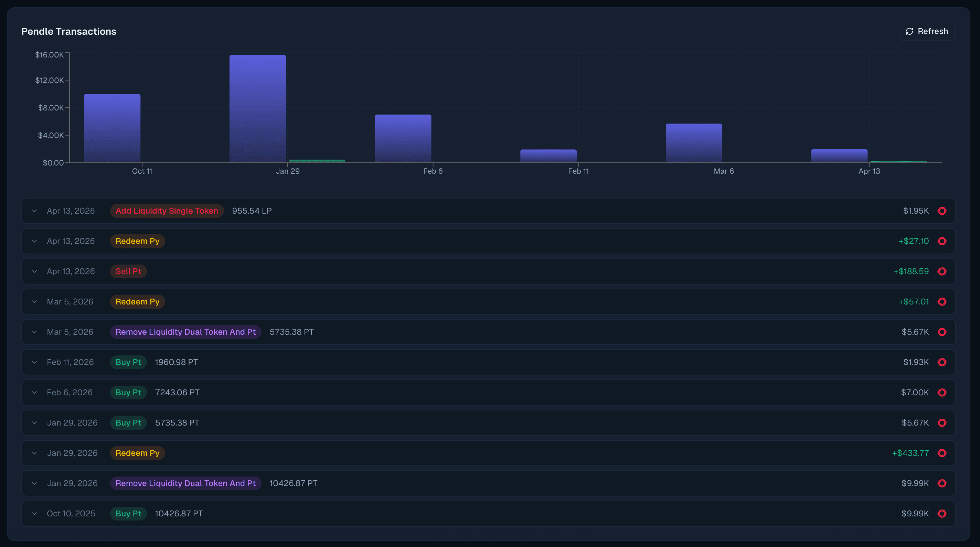Expand the Feb 11 Buy Pt row chevron
Screen dimensions: 980x547
click(x=34, y=362)
